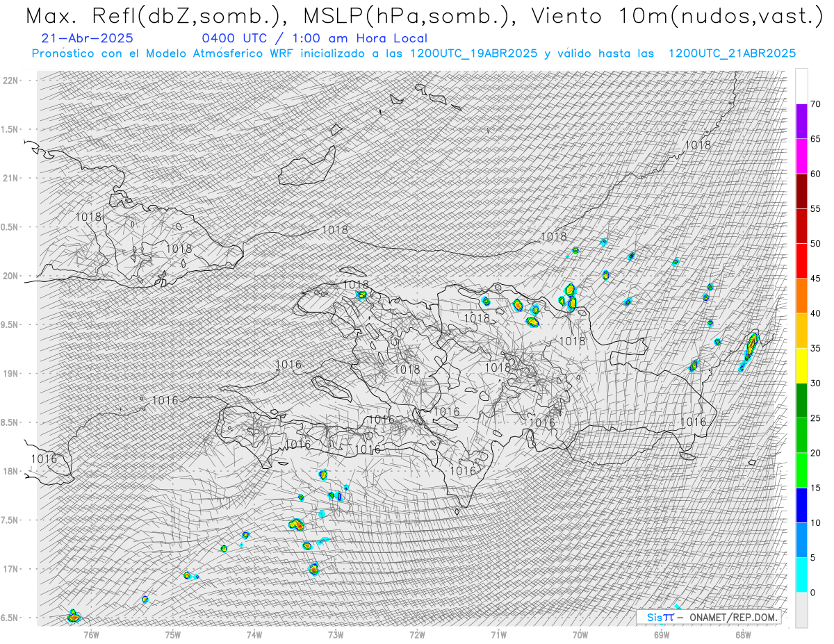
Task: Click the '40' colorbar scale value
Action: pos(815,313)
